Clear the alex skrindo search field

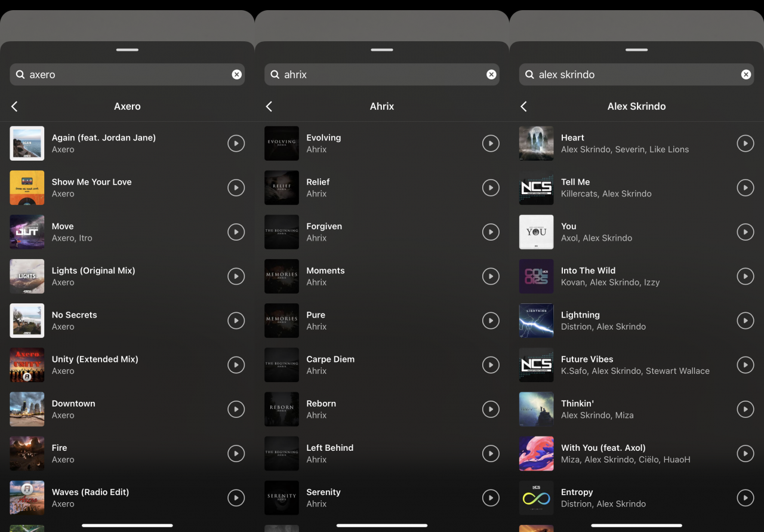[746, 75]
